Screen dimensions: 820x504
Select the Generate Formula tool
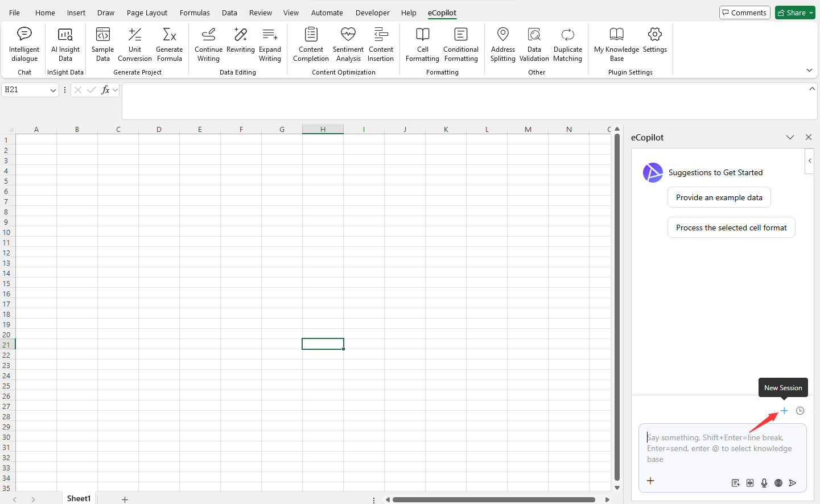[x=170, y=44]
